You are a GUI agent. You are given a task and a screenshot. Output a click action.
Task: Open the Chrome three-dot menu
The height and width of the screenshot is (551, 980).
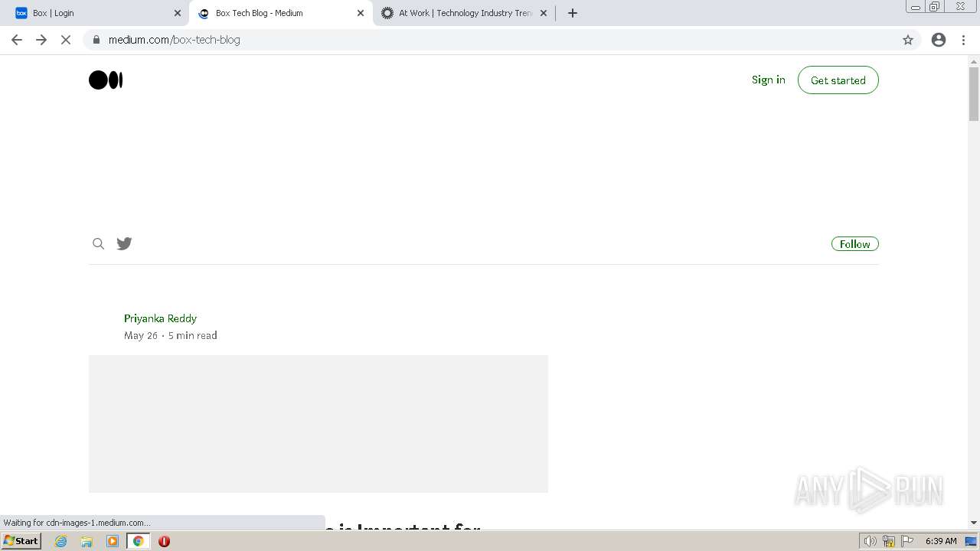point(963,40)
